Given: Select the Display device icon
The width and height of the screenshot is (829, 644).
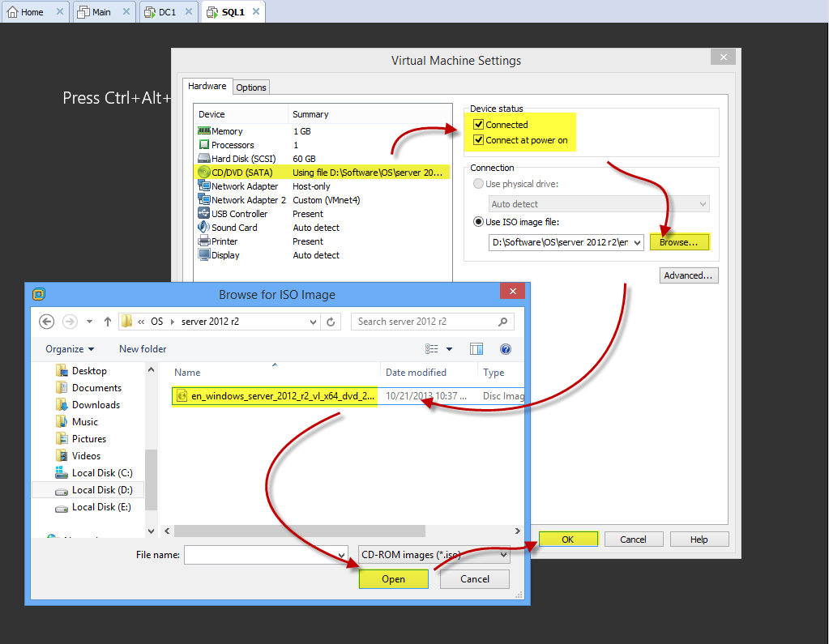Looking at the screenshot, I should point(204,254).
